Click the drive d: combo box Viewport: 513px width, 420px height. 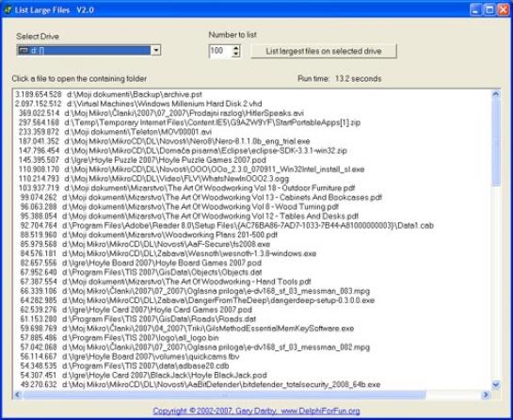click(88, 50)
